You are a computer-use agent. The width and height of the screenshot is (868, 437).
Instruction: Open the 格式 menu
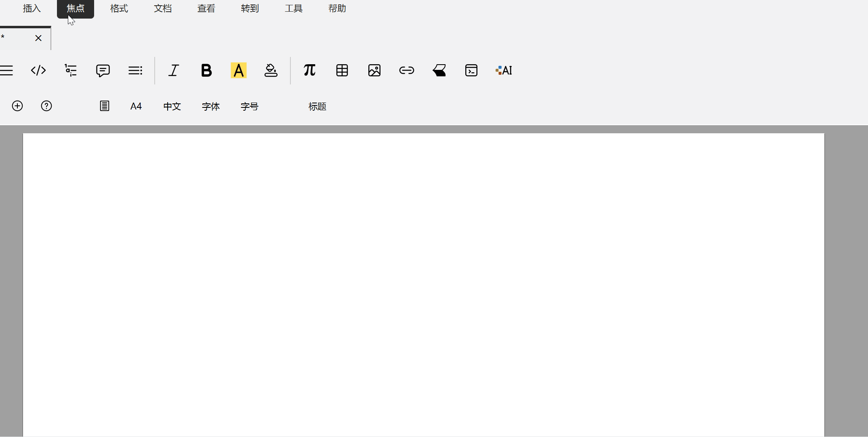pos(119,8)
